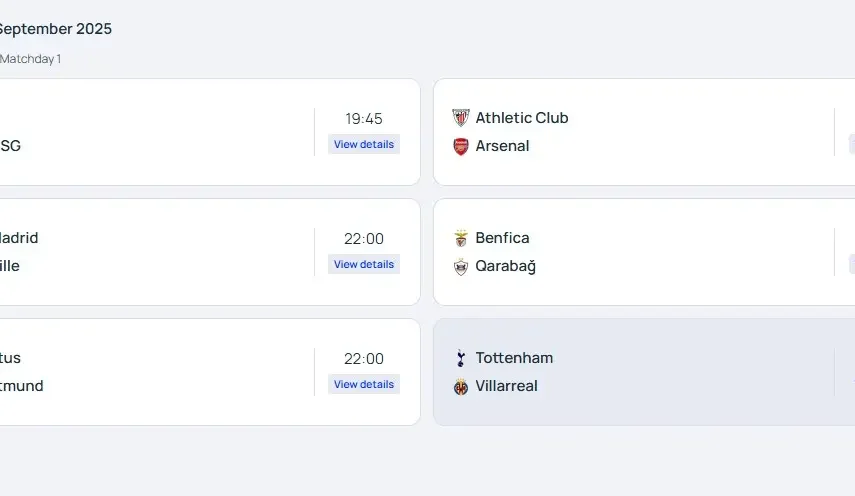Select the Qarabağ team name

505,266
